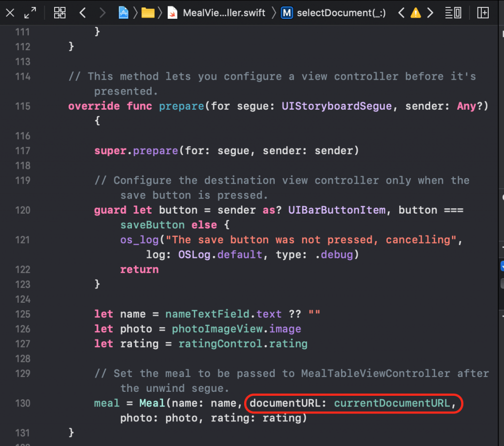Open the editor options lines icon
Viewport: 504px width, 446px height.
click(453, 13)
